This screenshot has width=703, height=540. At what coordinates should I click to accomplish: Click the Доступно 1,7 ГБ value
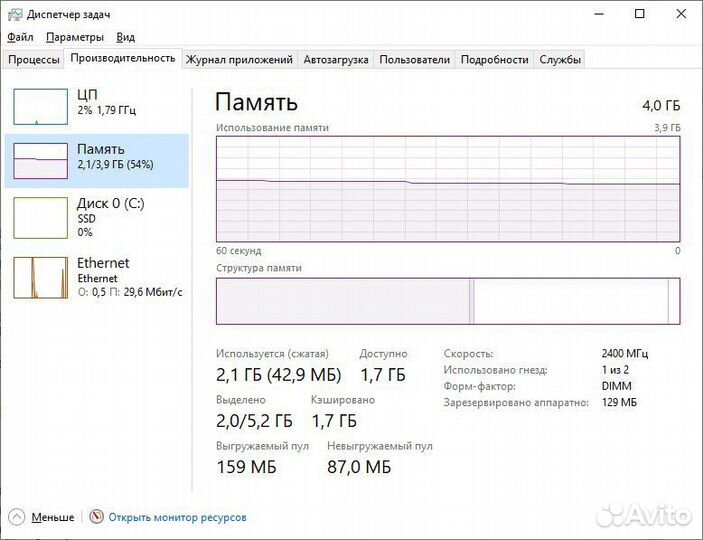point(383,375)
